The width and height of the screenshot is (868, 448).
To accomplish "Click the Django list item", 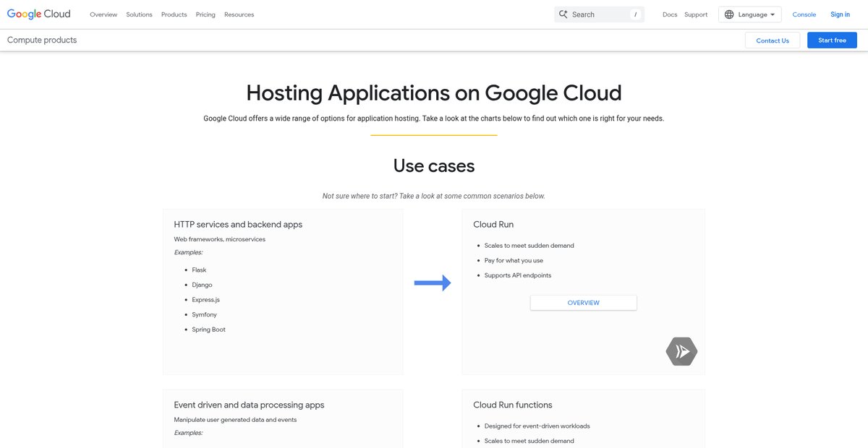I will [x=202, y=285].
